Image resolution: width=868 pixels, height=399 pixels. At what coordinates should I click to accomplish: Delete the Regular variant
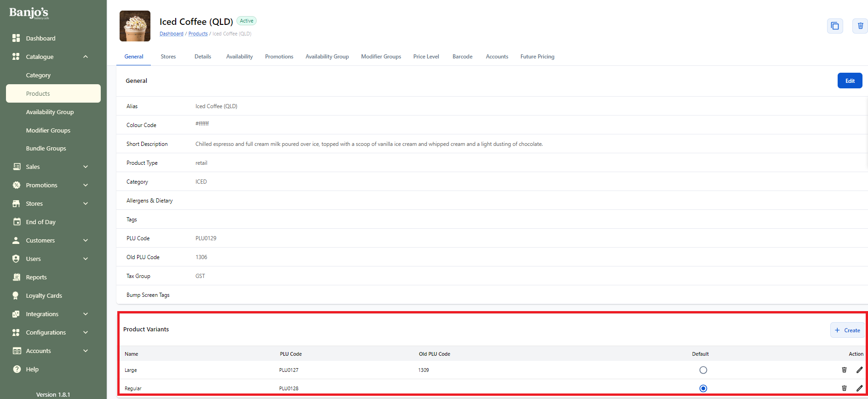click(844, 388)
